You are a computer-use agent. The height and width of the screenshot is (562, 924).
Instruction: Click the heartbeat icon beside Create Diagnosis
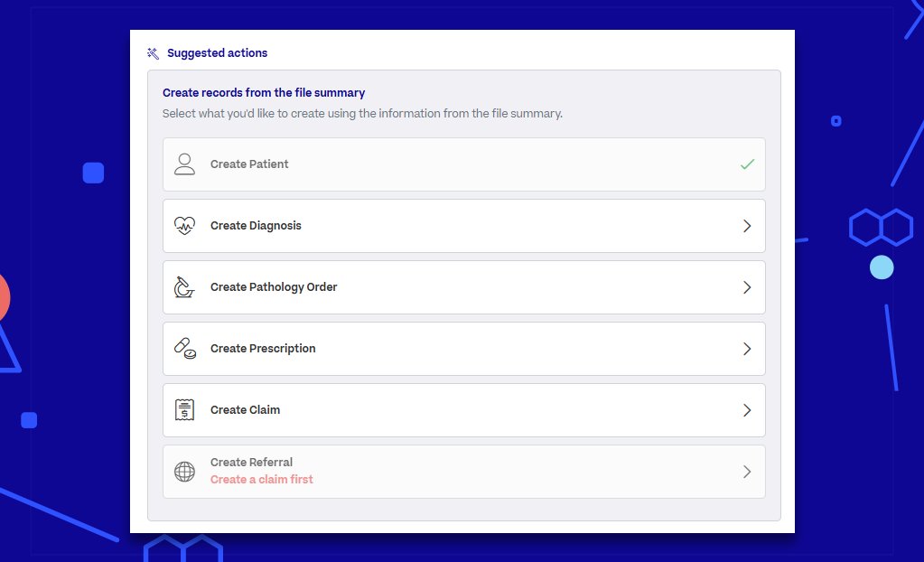click(184, 226)
